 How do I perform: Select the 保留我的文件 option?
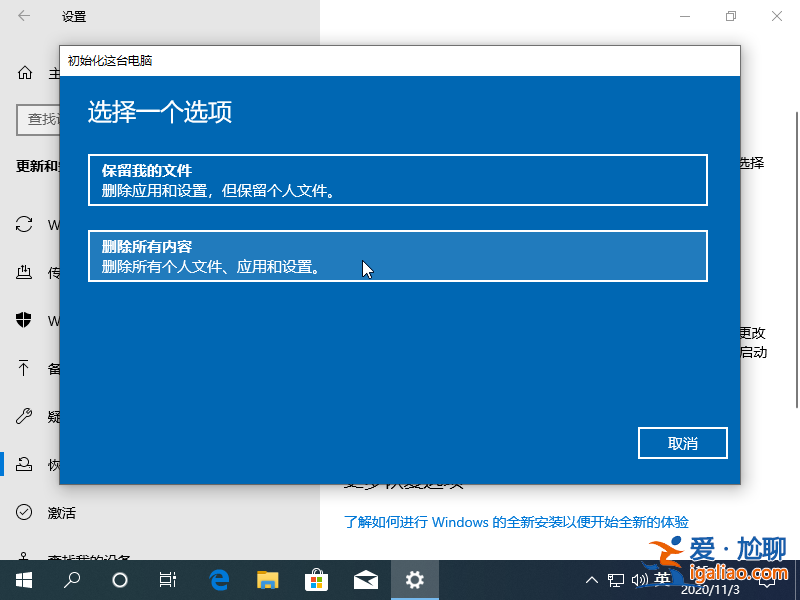(398, 179)
